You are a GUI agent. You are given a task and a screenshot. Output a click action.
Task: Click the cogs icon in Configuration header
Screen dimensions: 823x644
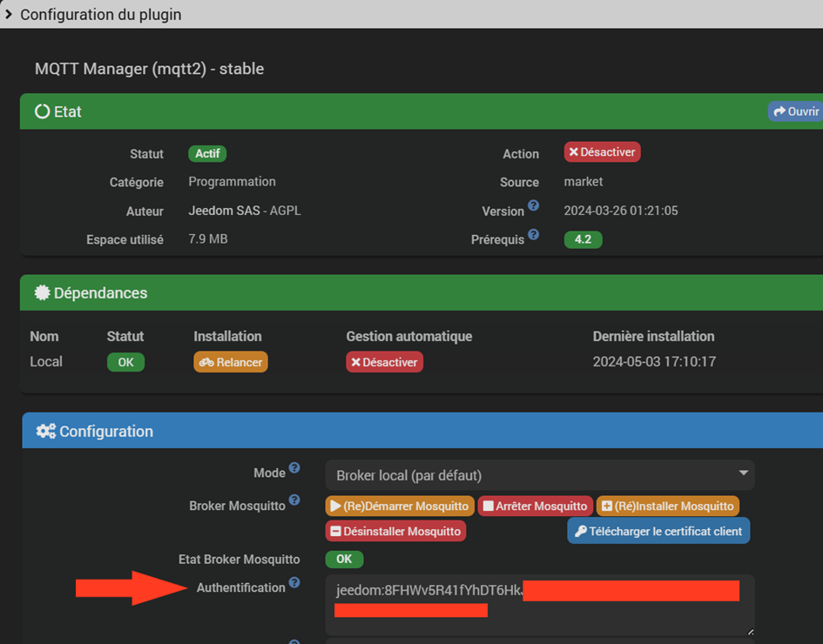[x=46, y=431]
